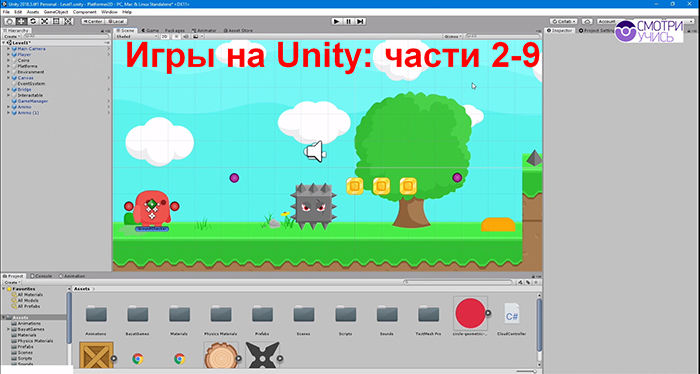The width and height of the screenshot is (700, 374).
Task: Select the red circle sprite asset thumbnail
Action: click(470, 313)
